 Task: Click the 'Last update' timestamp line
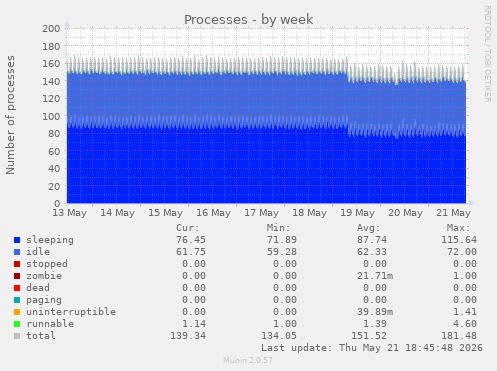point(372,348)
